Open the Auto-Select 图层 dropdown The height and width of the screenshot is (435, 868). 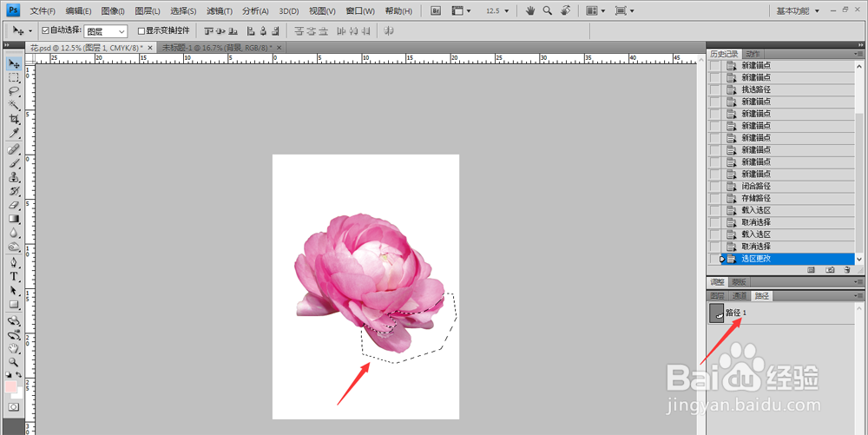click(x=106, y=31)
